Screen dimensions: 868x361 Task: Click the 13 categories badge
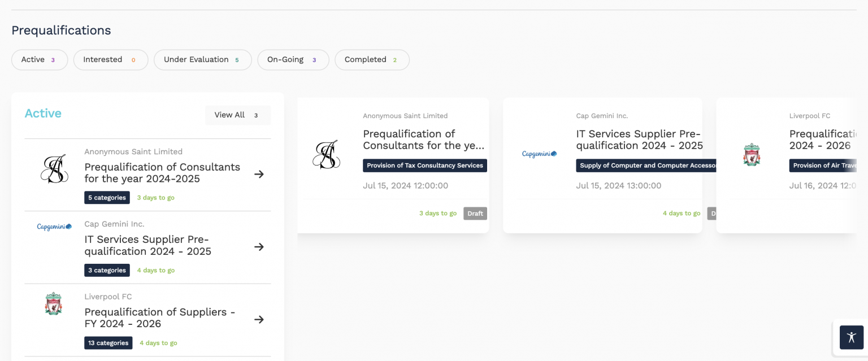[108, 342]
